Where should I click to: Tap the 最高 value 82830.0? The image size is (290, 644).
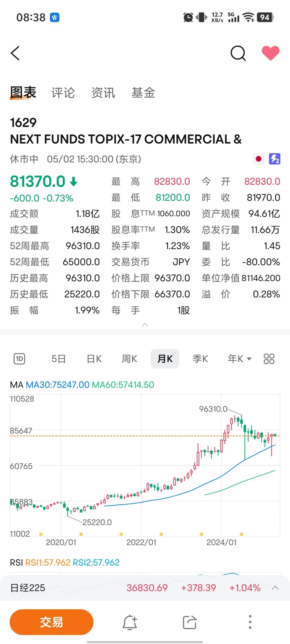[172, 181]
